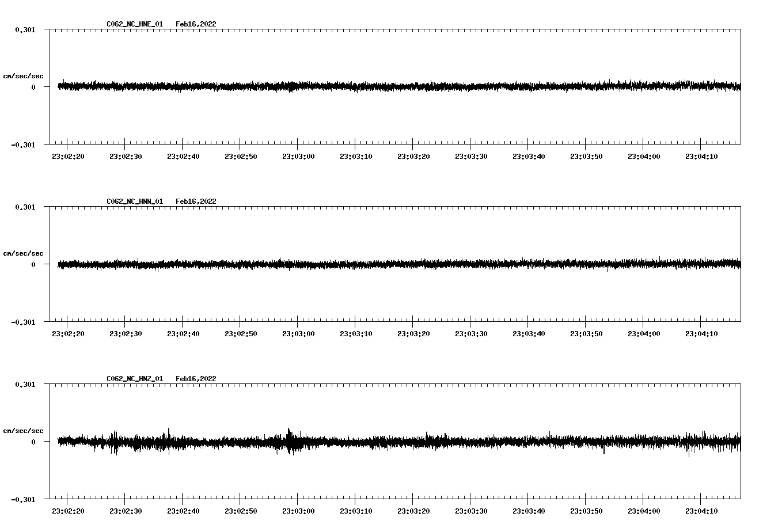This screenshot has height=532, width=782.
Task: Click the 23:03:00 time label under HNE plot
Action: (x=298, y=156)
